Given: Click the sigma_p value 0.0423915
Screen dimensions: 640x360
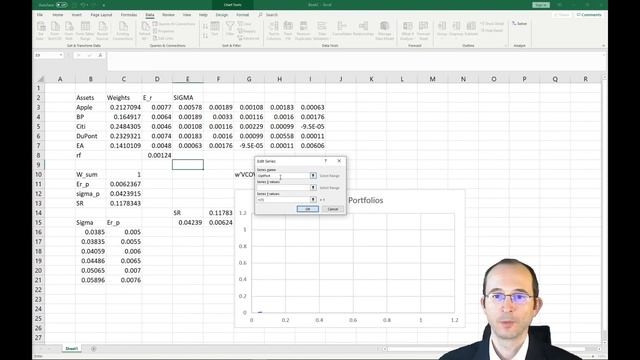Looking at the screenshot, I should pyautogui.click(x=125, y=193).
